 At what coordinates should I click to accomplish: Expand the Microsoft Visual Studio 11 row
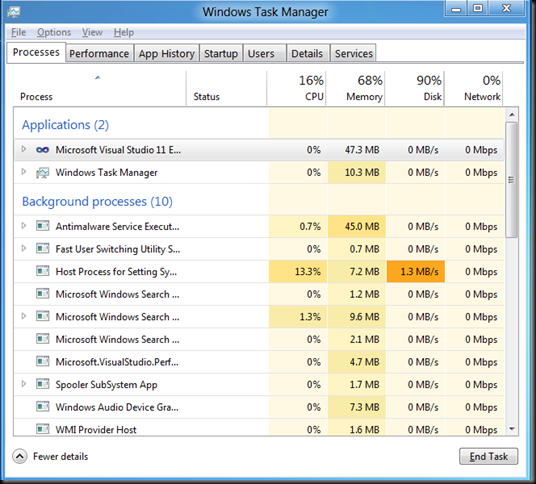24,149
